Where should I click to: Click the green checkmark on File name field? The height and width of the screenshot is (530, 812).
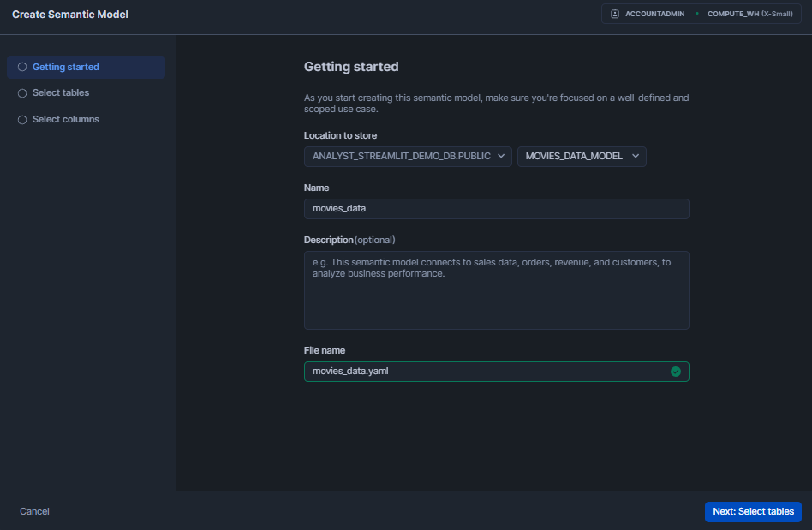click(x=675, y=372)
